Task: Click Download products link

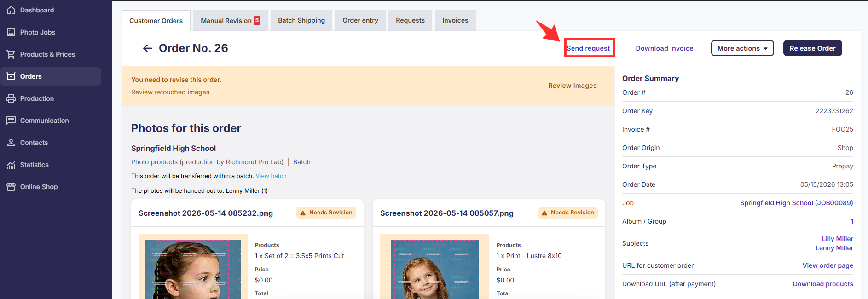Action: tap(823, 284)
